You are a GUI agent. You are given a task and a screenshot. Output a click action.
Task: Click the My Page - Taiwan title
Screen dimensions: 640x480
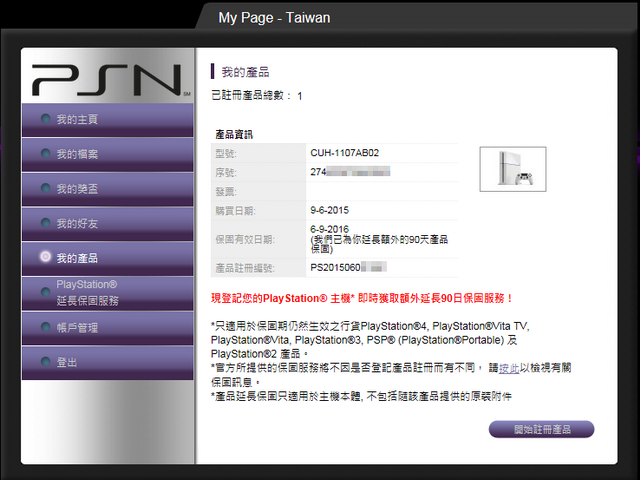coord(274,18)
